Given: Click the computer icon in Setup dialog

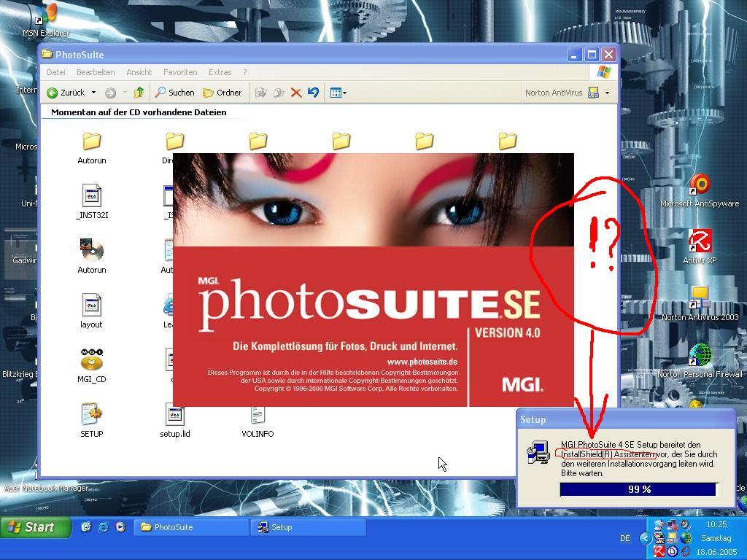Looking at the screenshot, I should pyautogui.click(x=538, y=452).
